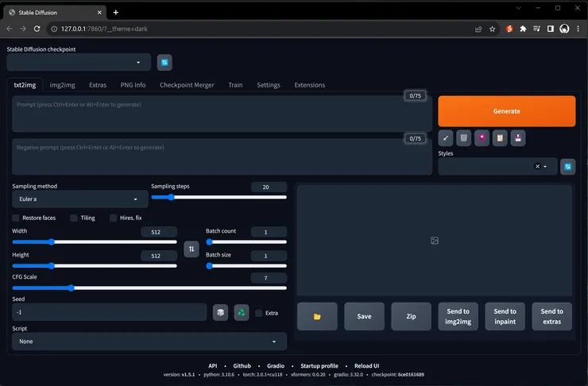Screen dimensions: 588x386
Task: Click into the Prompt text box
Action: click(222, 114)
